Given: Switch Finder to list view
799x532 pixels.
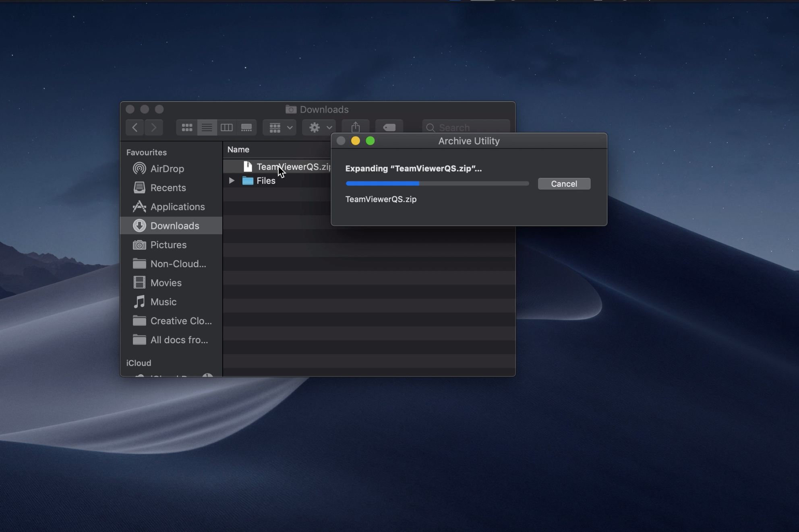Looking at the screenshot, I should 207,128.
